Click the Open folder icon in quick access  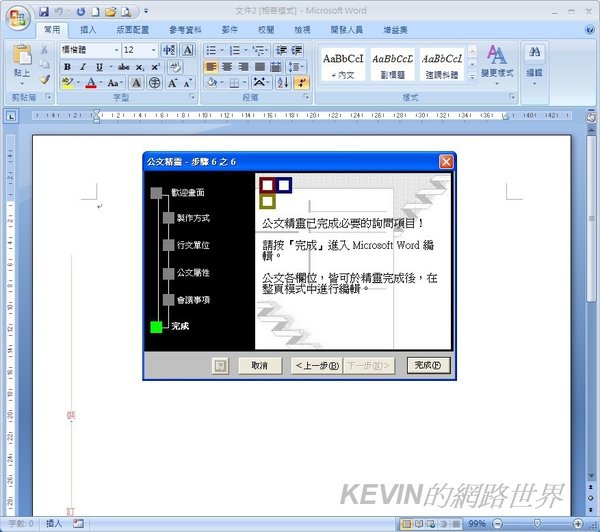tap(111, 12)
